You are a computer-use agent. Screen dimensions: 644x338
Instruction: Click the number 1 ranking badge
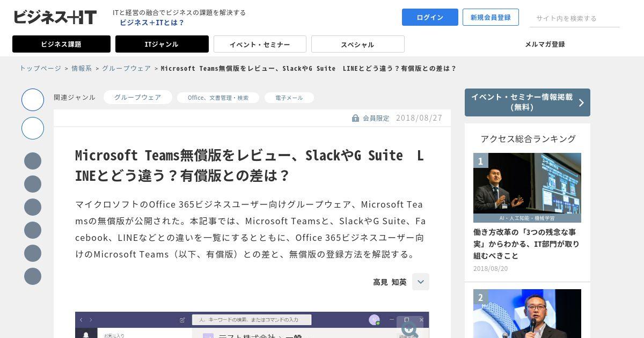[x=480, y=161]
